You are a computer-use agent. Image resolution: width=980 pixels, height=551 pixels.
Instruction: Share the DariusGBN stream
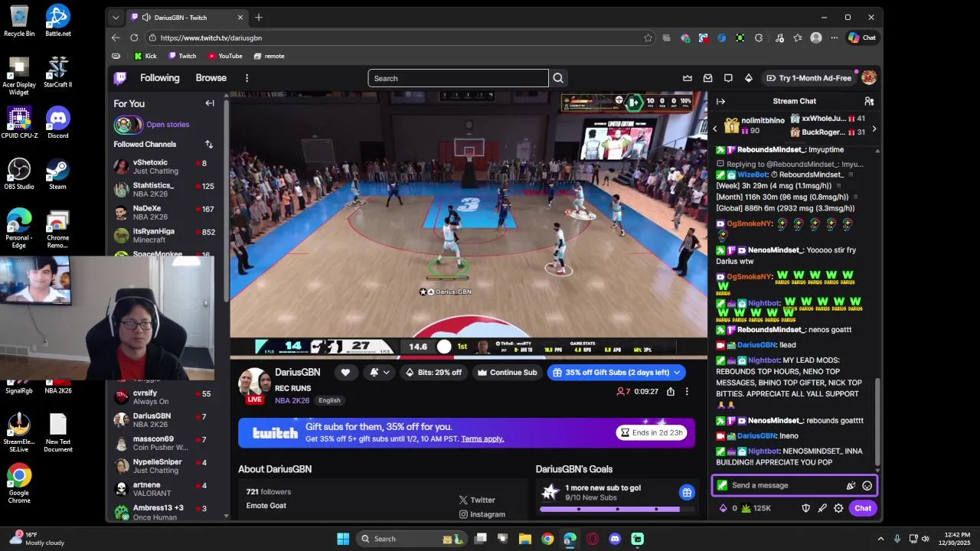point(671,392)
